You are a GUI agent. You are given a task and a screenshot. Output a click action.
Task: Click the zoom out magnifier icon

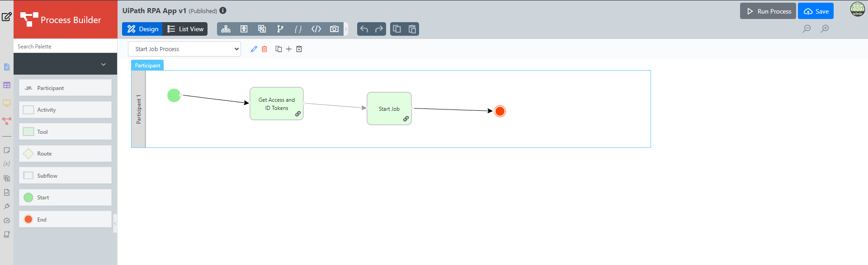tap(807, 29)
